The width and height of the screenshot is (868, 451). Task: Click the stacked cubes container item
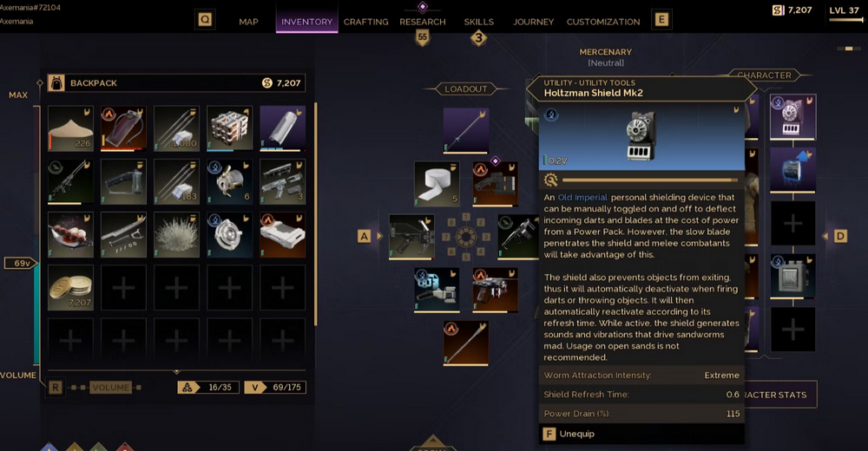coord(230,128)
